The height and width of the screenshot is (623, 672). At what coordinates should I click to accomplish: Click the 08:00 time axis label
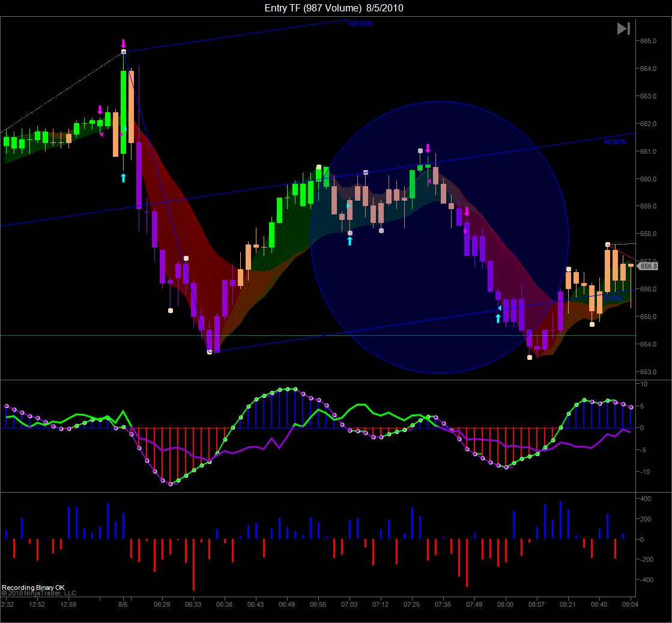point(505,604)
